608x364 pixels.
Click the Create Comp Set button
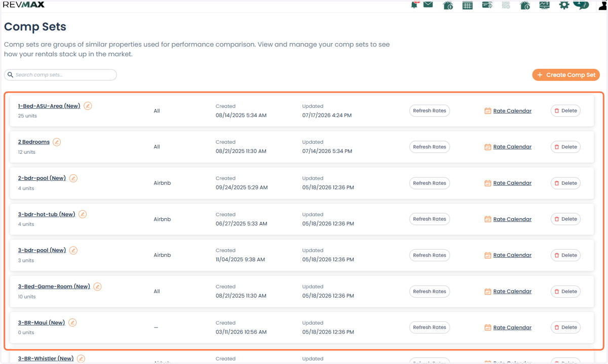566,75
